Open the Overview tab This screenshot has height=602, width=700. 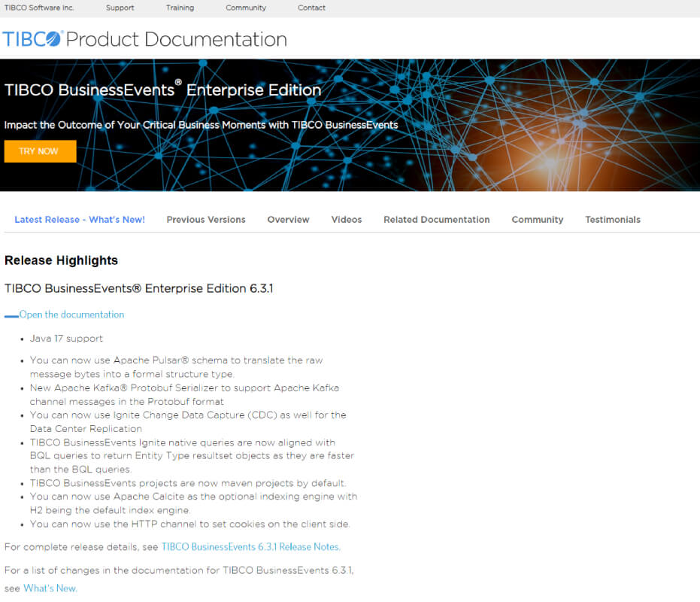pos(288,220)
